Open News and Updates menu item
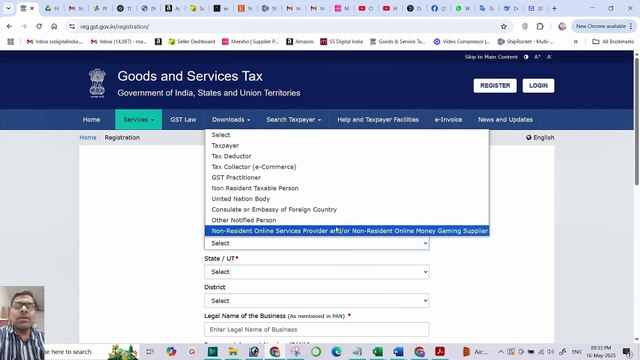Viewport: 640px width, 360px height. pos(505,120)
